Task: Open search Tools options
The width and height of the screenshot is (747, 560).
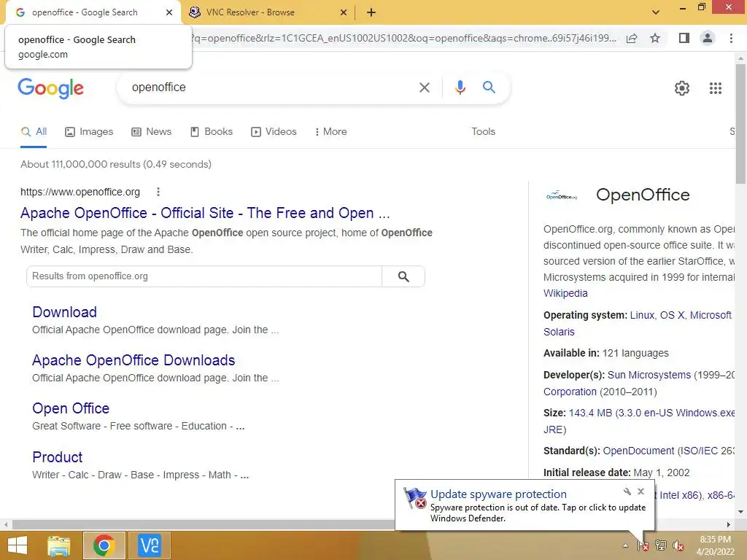Action: pos(483,132)
